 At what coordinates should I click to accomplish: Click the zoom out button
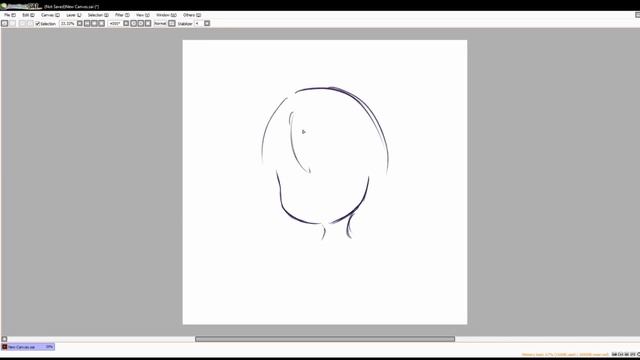pos(87,24)
